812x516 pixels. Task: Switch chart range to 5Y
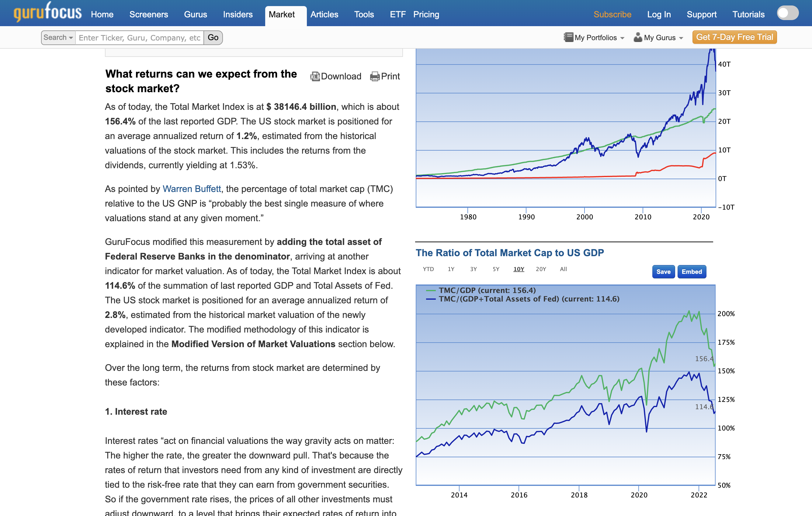coord(496,269)
